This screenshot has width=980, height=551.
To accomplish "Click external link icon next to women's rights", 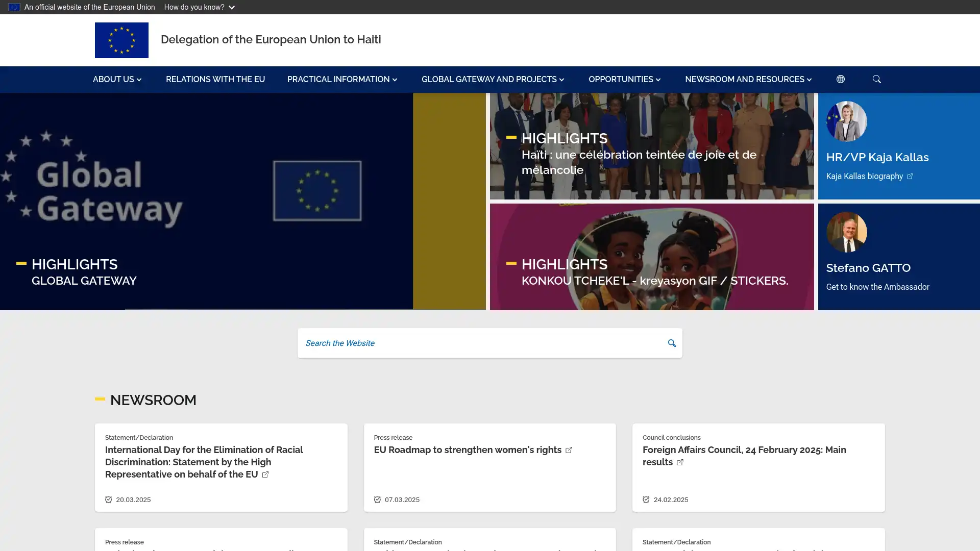I will pos(569,450).
